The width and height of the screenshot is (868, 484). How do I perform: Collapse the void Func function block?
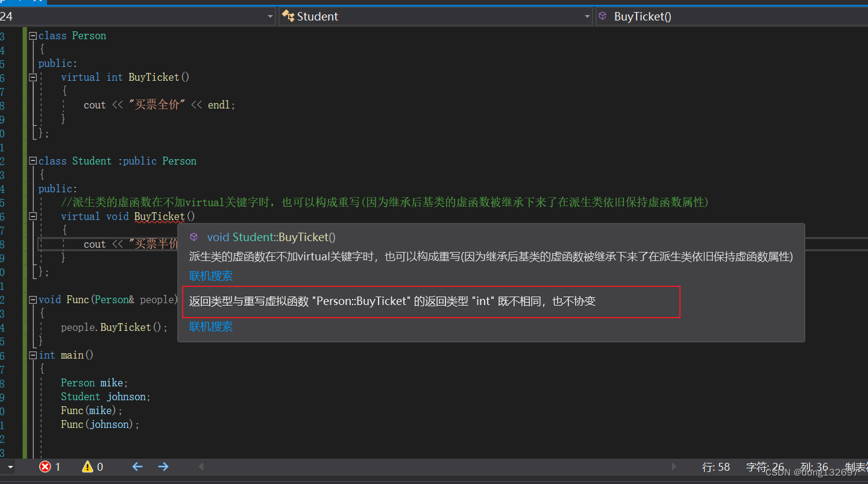[33, 300]
